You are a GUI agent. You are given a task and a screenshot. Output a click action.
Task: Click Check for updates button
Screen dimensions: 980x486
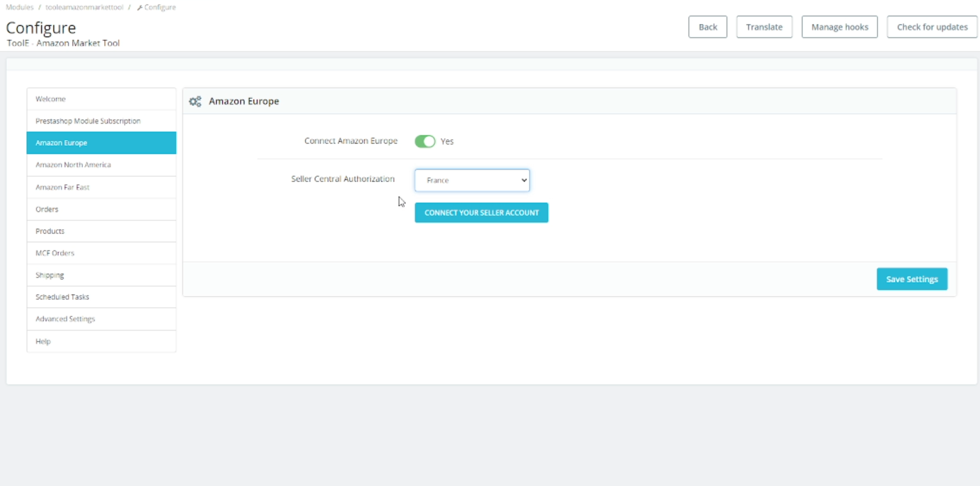[932, 27]
